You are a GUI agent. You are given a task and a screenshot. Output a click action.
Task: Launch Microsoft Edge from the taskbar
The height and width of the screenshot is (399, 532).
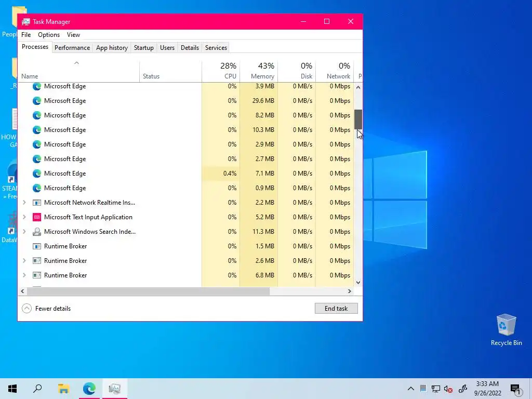(x=89, y=389)
